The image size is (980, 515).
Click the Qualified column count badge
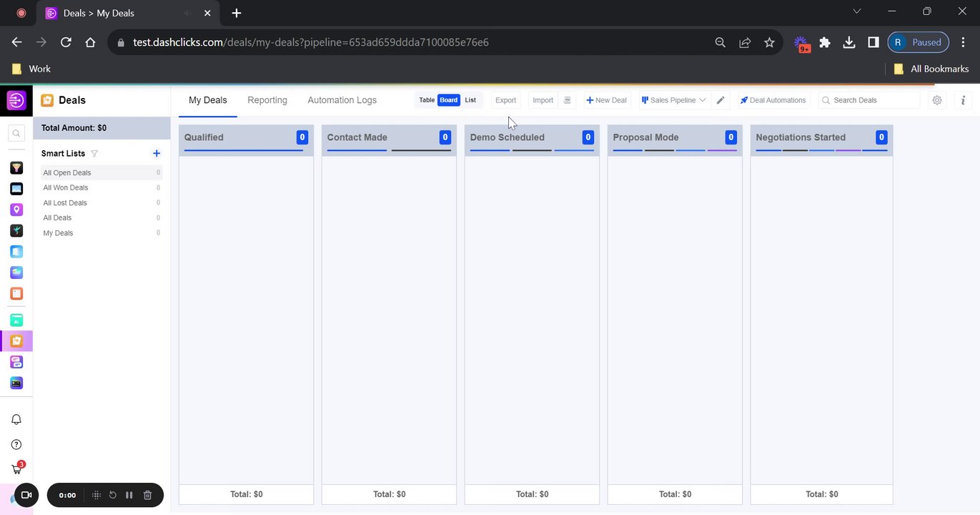pos(302,137)
